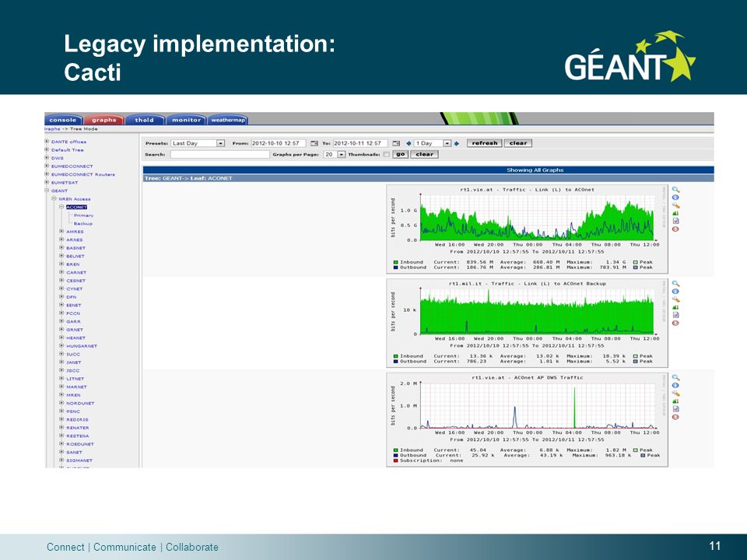Click green bars icon beside ACOnet Backup graph
Viewport: 747px width, 560px height.
(x=675, y=307)
